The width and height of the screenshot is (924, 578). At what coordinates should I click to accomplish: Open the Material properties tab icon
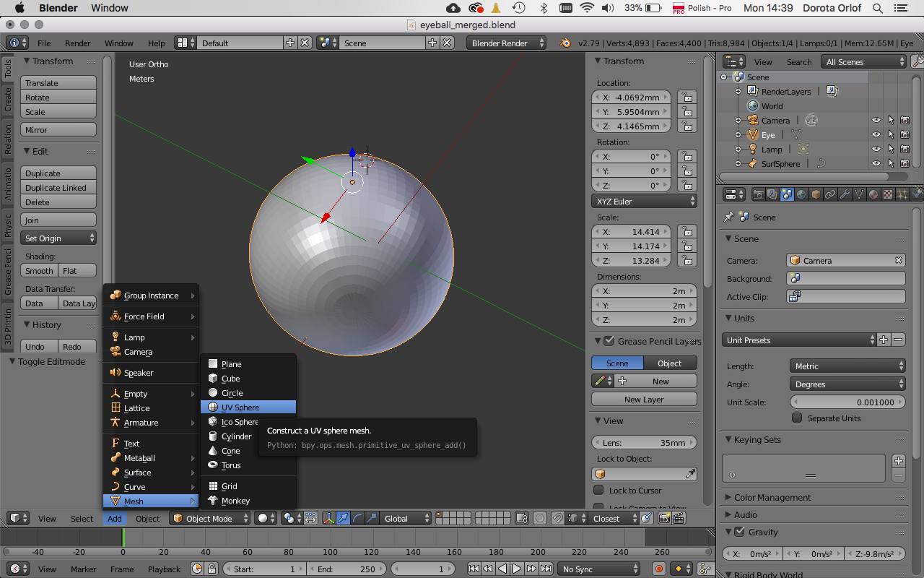[x=873, y=194]
